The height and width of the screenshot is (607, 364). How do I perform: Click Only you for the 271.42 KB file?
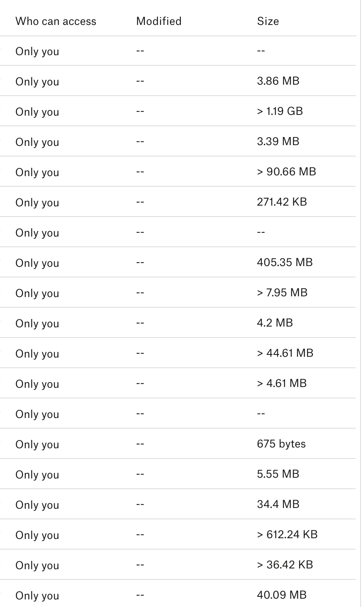coord(37,202)
